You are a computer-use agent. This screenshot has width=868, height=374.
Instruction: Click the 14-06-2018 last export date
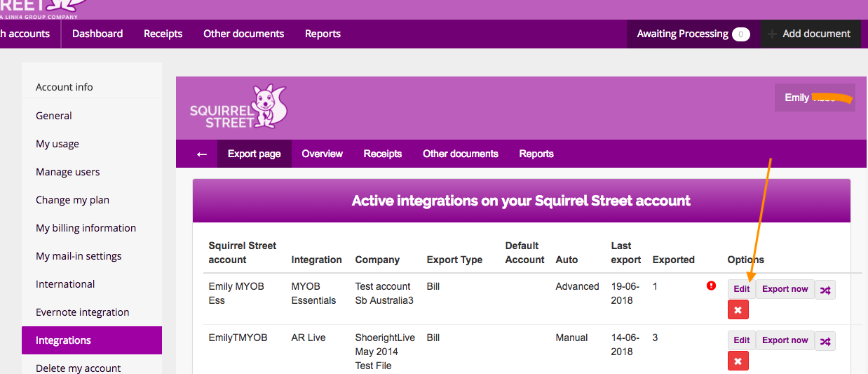click(625, 345)
